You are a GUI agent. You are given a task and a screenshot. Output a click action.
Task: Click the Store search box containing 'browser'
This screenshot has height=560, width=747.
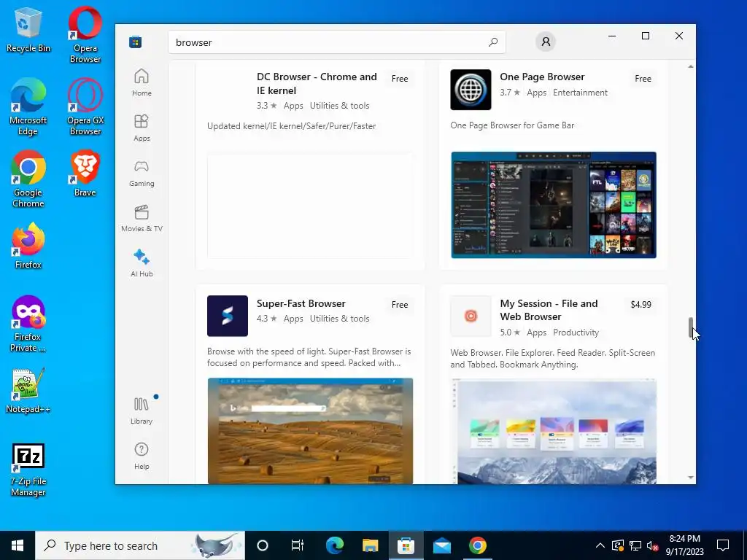click(337, 42)
